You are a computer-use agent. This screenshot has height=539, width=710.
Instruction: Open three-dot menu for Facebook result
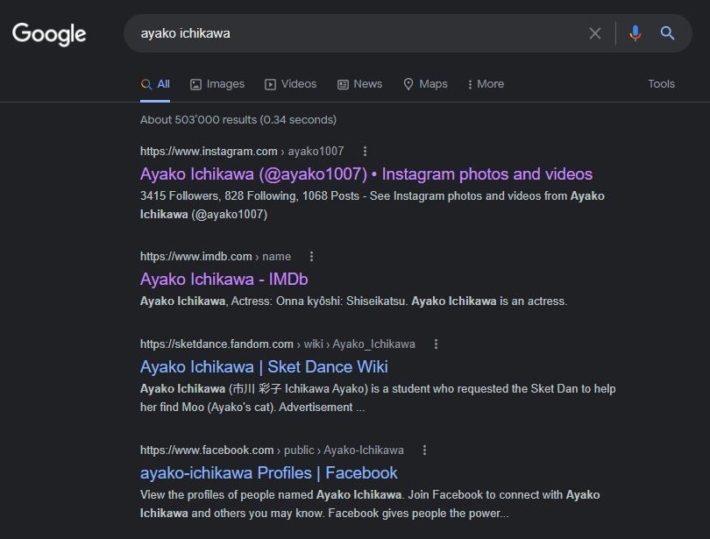click(x=424, y=450)
